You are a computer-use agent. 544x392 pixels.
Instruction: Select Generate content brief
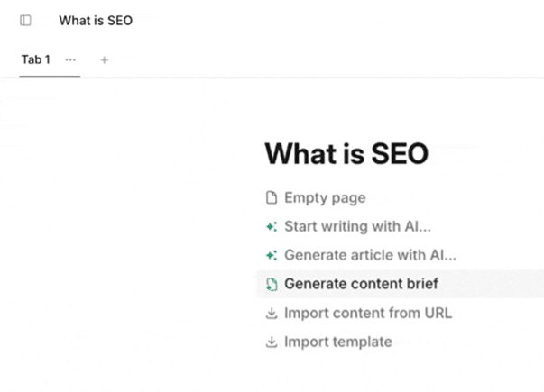pos(361,284)
